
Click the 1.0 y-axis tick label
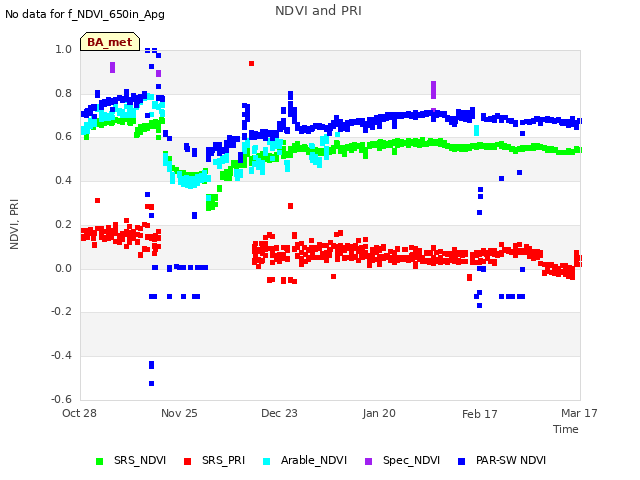pyautogui.click(x=64, y=49)
